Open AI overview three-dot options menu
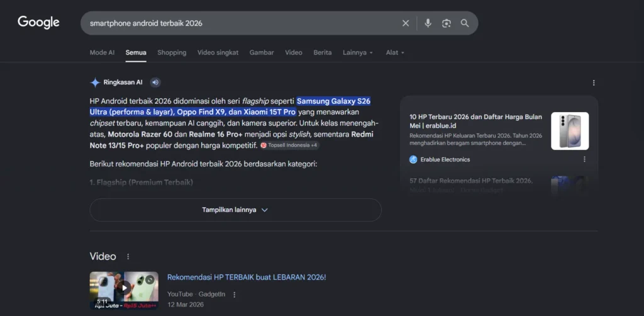 click(594, 82)
